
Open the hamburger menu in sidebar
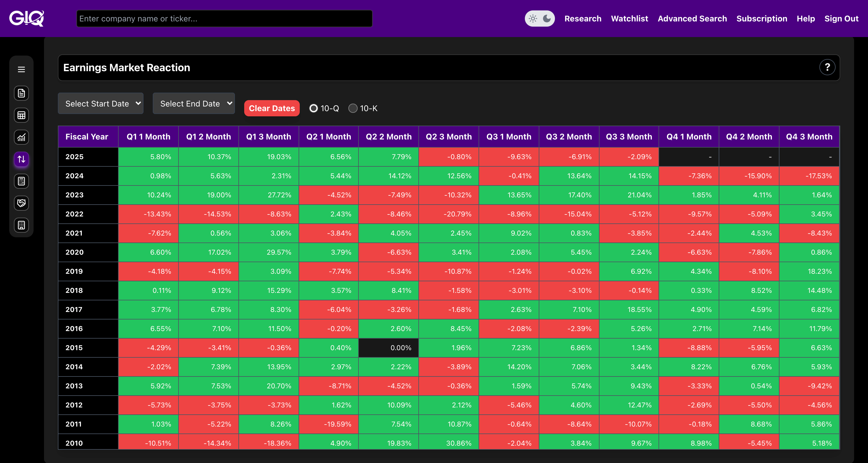[x=21, y=69]
